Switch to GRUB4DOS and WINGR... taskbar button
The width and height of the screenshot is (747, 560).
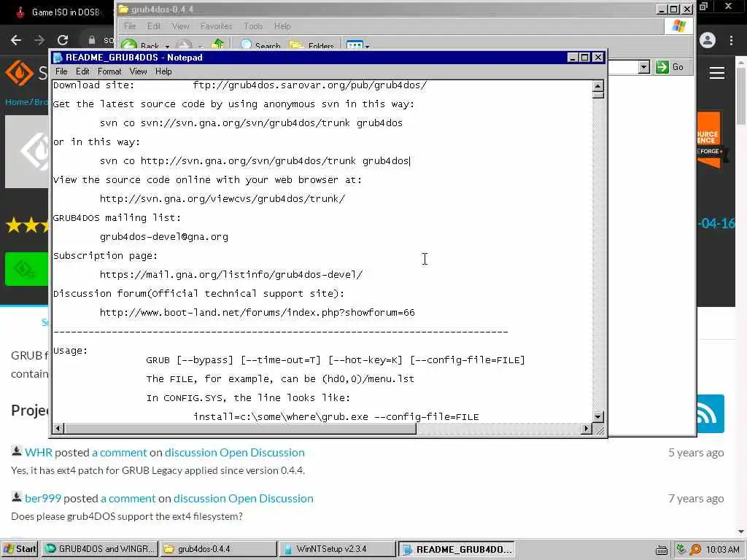(100, 549)
